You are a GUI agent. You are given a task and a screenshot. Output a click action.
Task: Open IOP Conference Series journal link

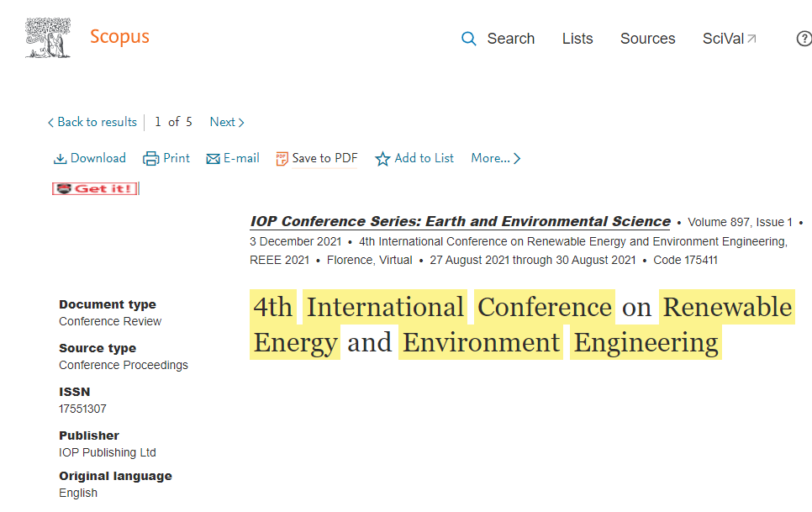(x=460, y=222)
